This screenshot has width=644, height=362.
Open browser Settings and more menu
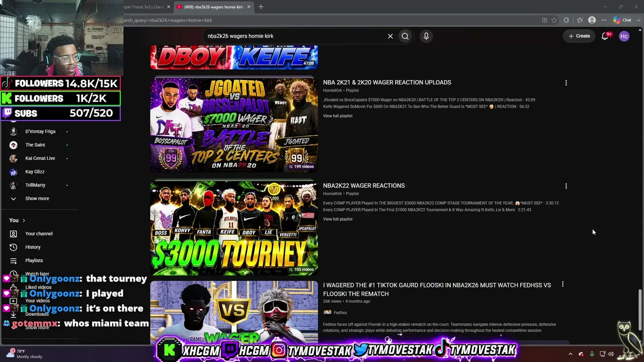click(604, 20)
